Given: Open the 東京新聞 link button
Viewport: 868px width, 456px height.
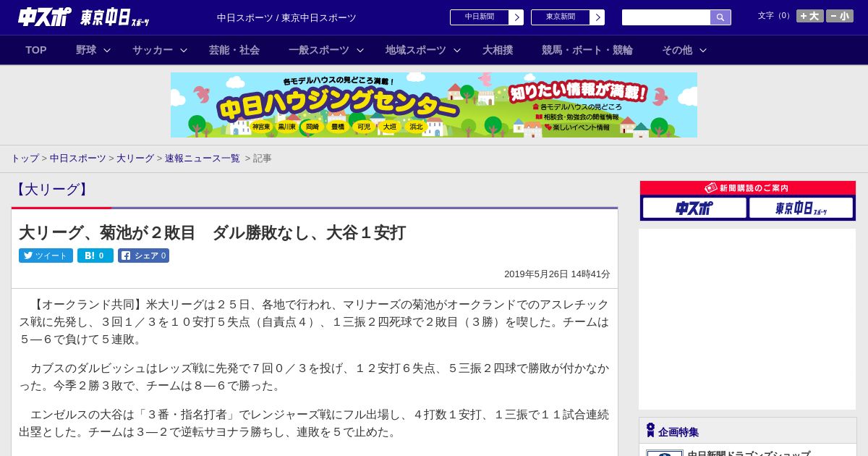Looking at the screenshot, I should [561, 17].
